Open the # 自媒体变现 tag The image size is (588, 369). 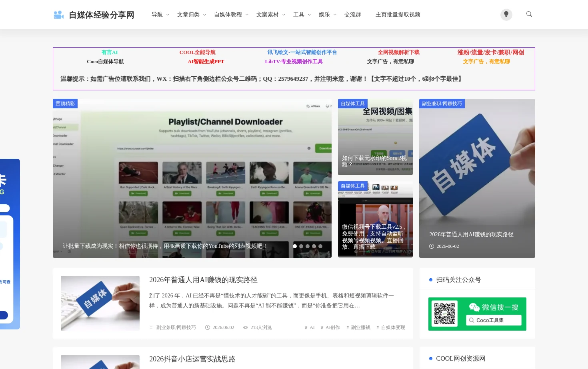point(390,327)
